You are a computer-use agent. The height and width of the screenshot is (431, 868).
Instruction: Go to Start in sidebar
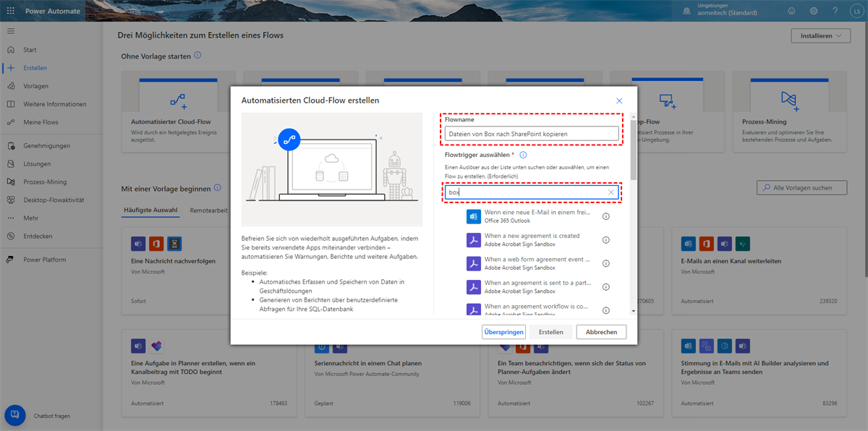tap(30, 50)
